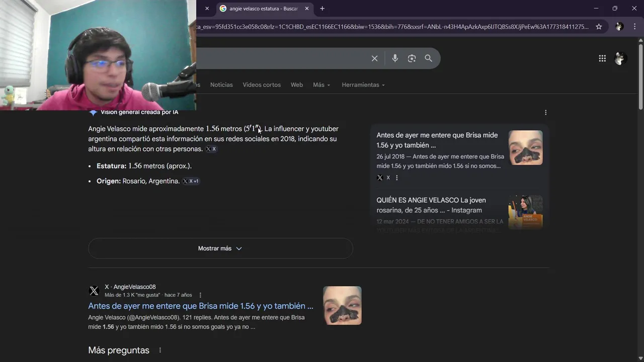Open the Chrome profile icon in toolbar
644x362 pixels.
tap(619, 27)
